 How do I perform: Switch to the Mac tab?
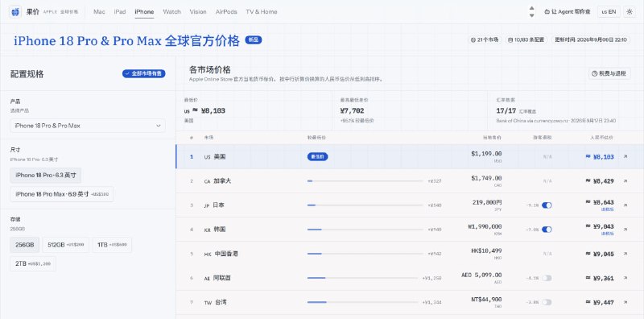pos(99,12)
